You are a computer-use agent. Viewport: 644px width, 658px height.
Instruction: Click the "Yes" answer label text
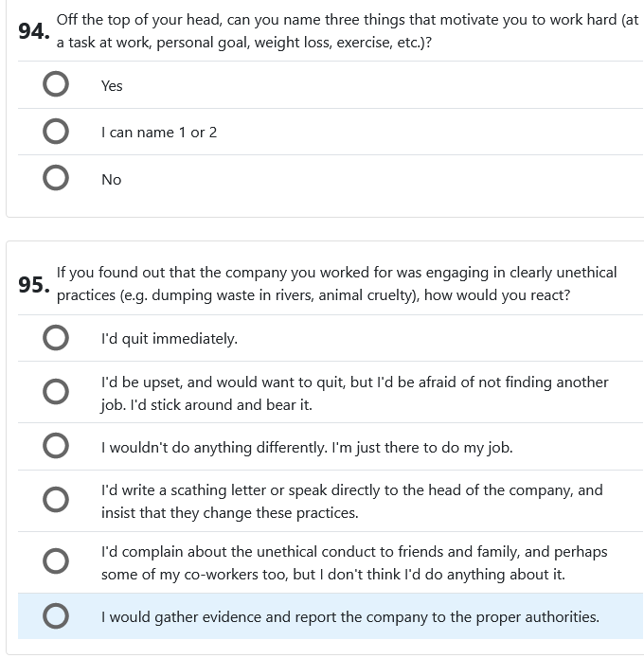point(112,86)
